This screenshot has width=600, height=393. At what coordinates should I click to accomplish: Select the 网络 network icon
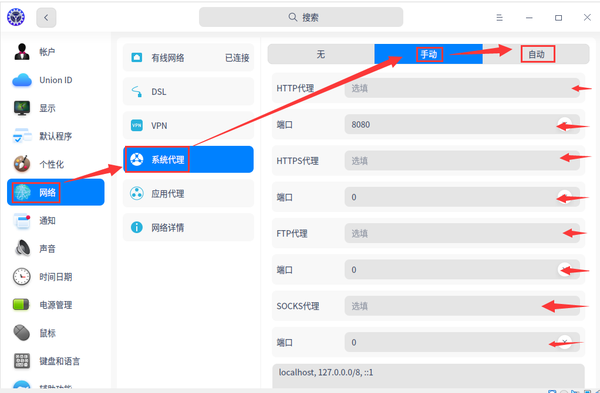(22, 192)
